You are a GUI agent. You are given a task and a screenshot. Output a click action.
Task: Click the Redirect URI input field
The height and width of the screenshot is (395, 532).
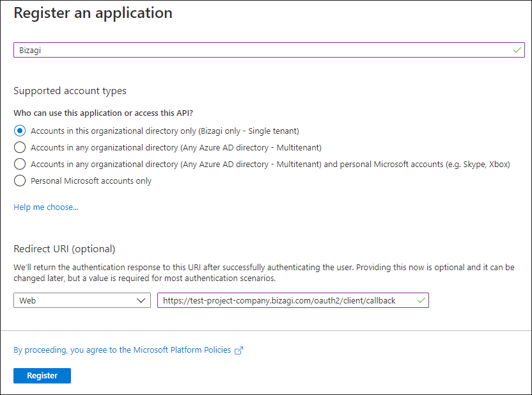[293, 301]
